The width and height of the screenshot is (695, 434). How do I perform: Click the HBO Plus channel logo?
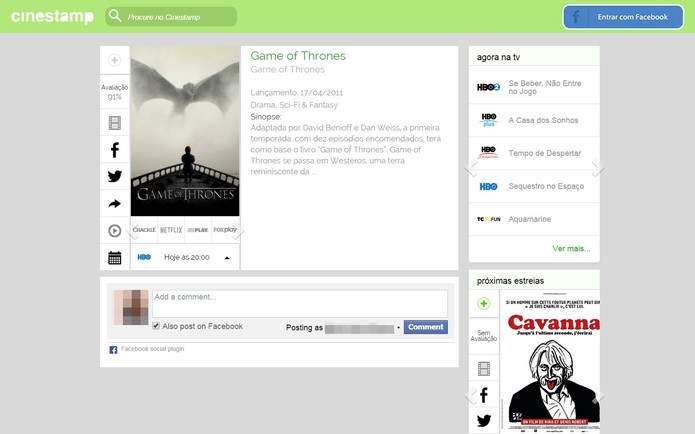pos(488,120)
